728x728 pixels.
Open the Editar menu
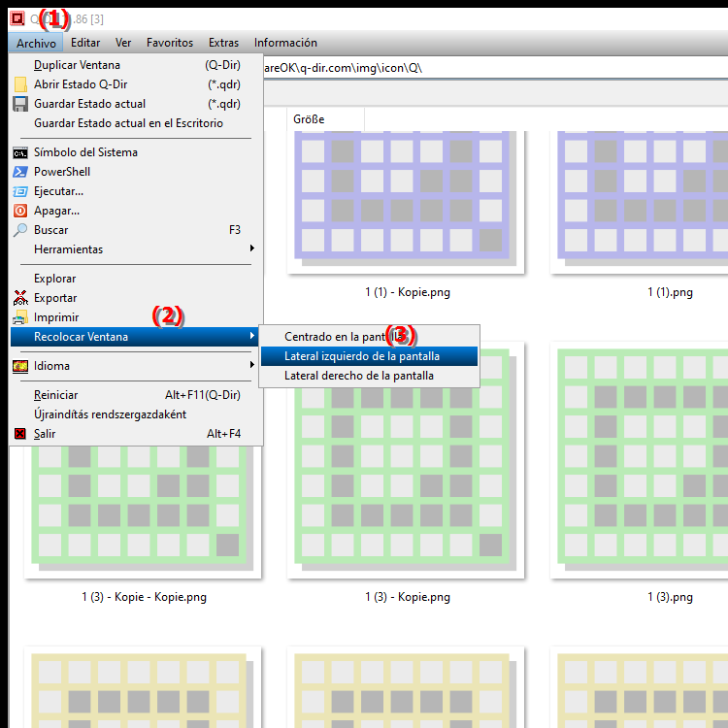coord(85,43)
